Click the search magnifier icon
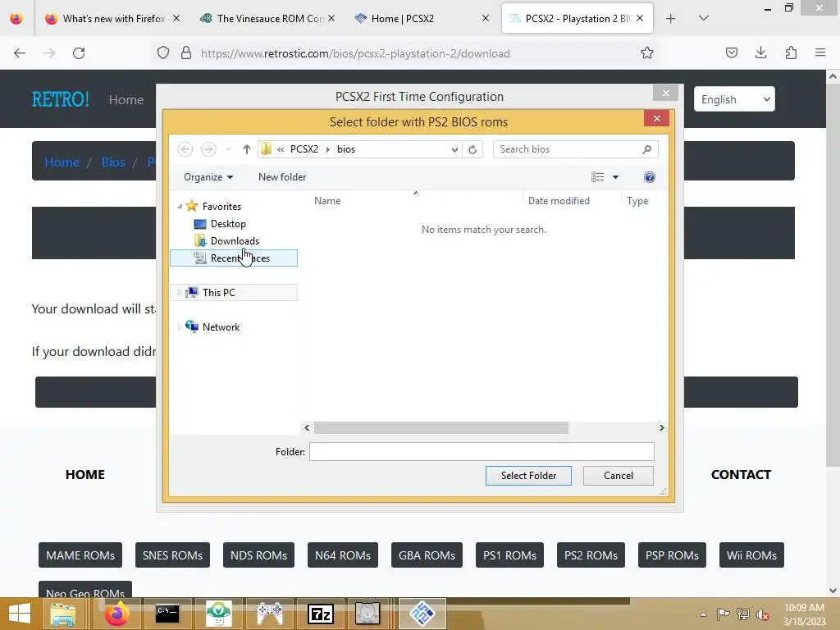The width and height of the screenshot is (840, 630). (x=646, y=149)
